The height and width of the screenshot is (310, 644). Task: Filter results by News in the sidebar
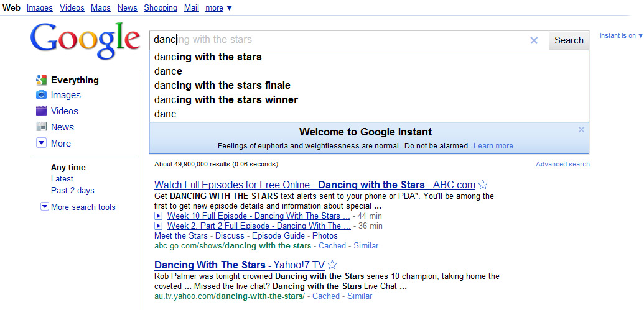coord(62,127)
